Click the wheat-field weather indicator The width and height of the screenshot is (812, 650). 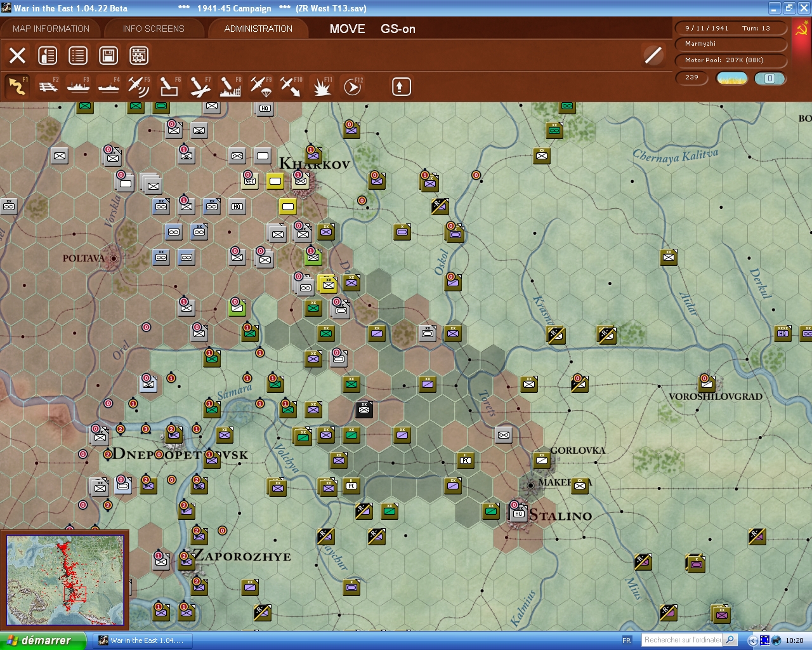point(731,78)
